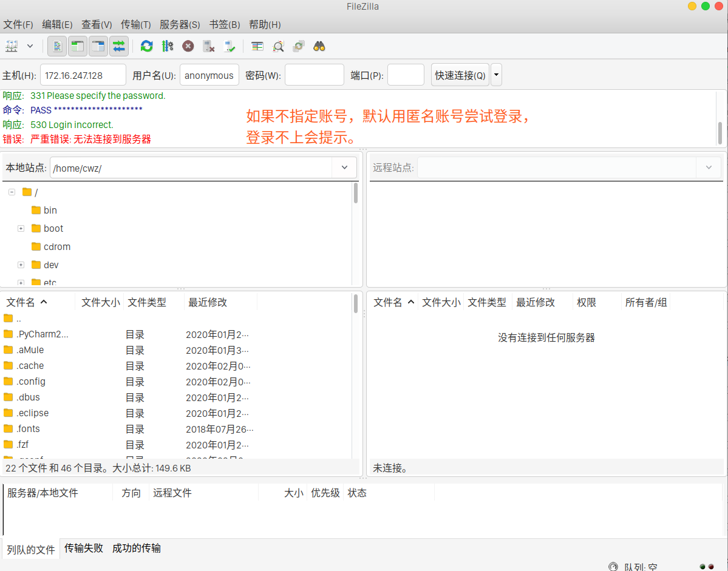Open the 服务器(S) menu
The height and width of the screenshot is (571, 728).
tap(180, 25)
